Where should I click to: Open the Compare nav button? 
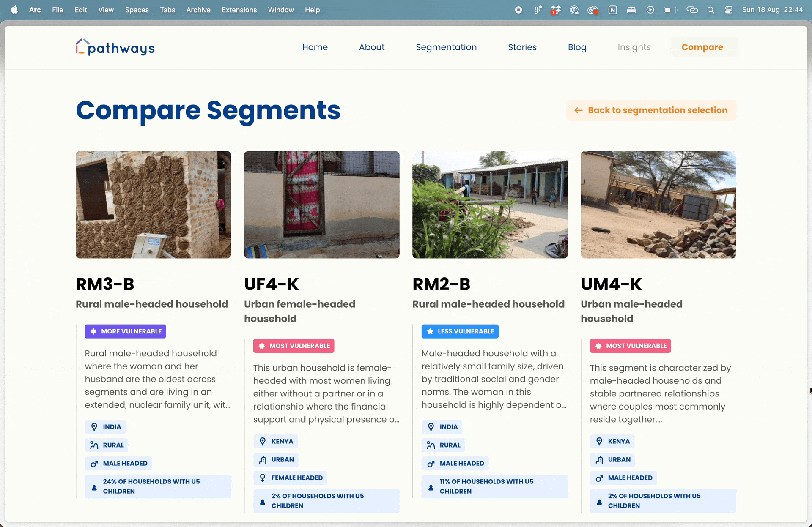tap(702, 47)
